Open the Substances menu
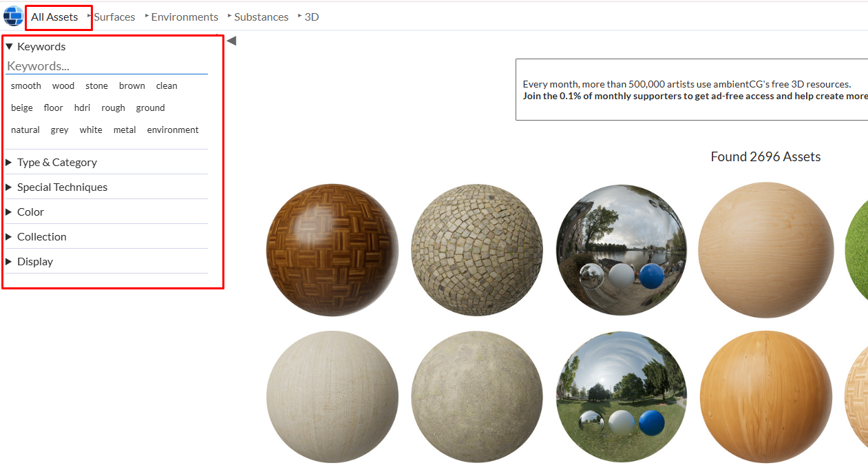Image resolution: width=868 pixels, height=472 pixels. click(261, 17)
